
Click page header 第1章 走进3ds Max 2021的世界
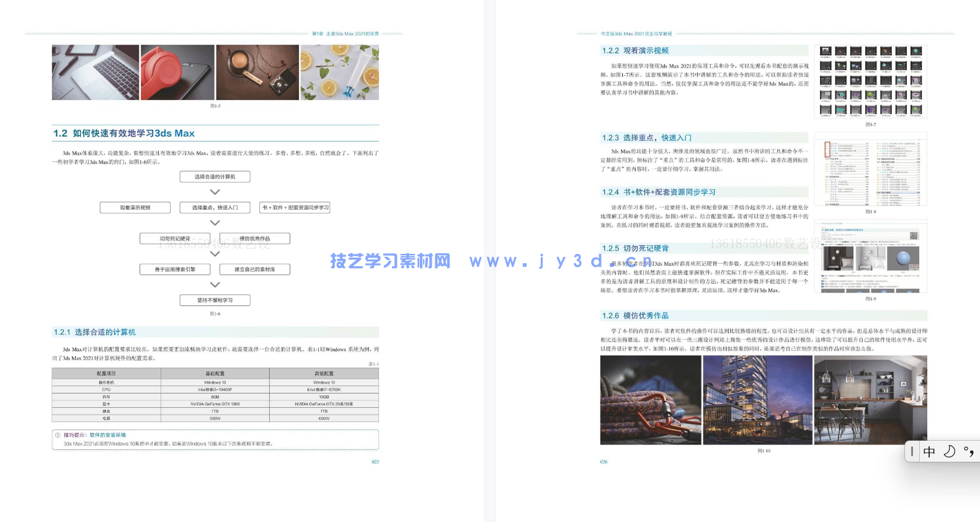(345, 34)
